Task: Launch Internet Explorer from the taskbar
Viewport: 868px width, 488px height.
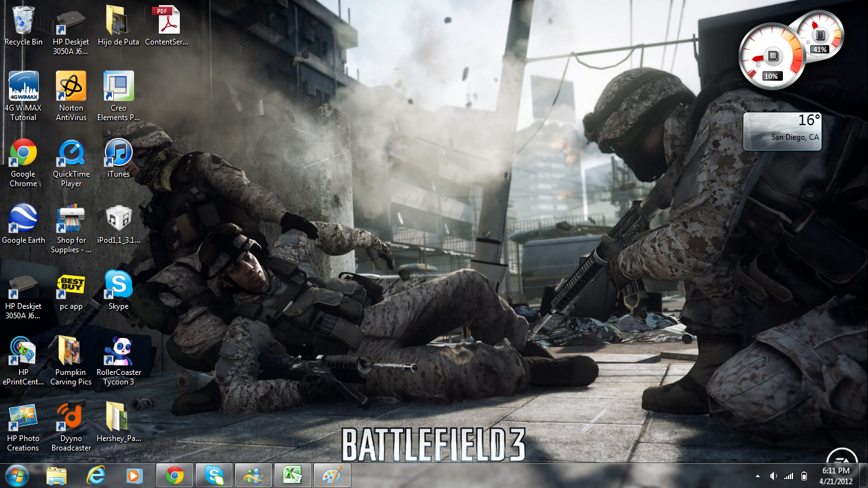Action: click(96, 475)
